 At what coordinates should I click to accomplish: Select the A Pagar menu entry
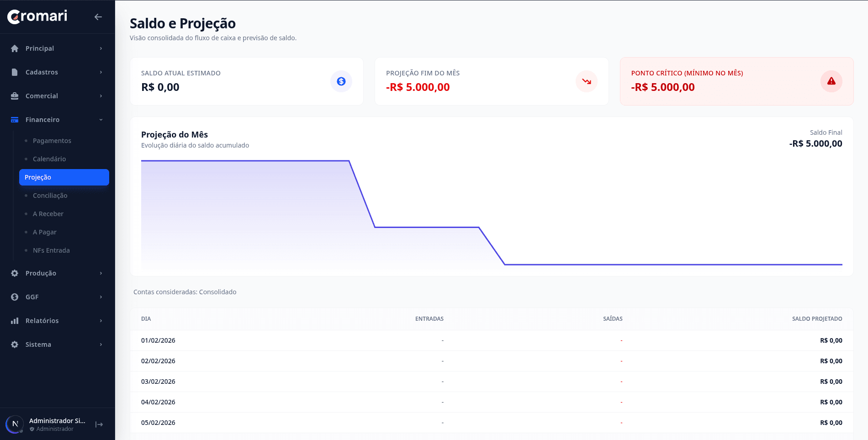point(45,232)
